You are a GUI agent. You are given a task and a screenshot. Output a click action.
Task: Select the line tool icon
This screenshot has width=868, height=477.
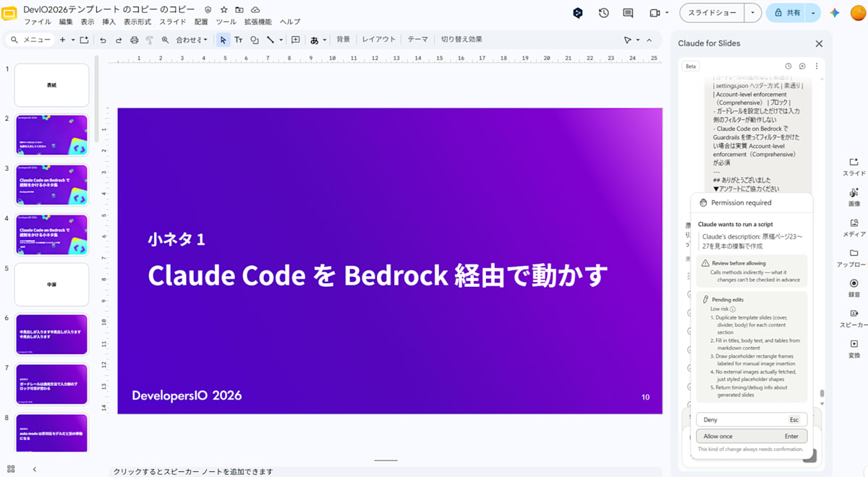pyautogui.click(x=270, y=40)
